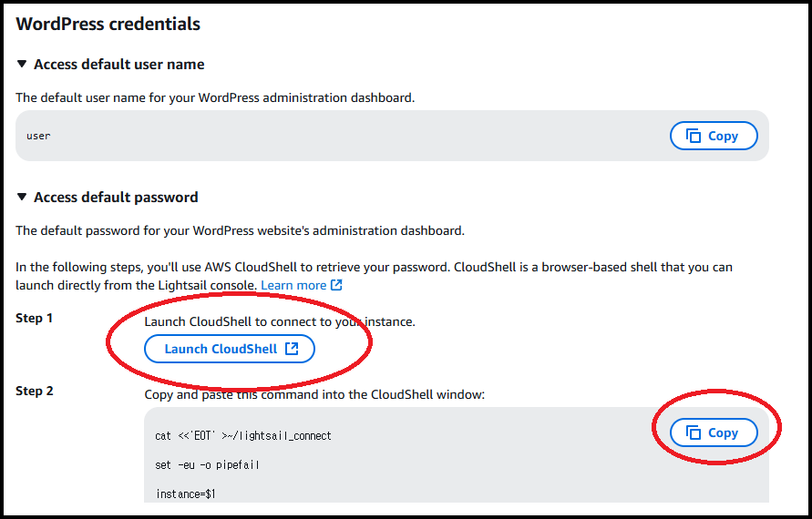The image size is (812, 519).
Task: Click the Step 2 label
Action: tap(35, 391)
